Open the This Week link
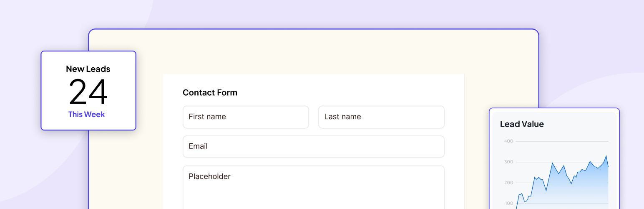Image resolution: width=644 pixels, height=209 pixels. 87,115
